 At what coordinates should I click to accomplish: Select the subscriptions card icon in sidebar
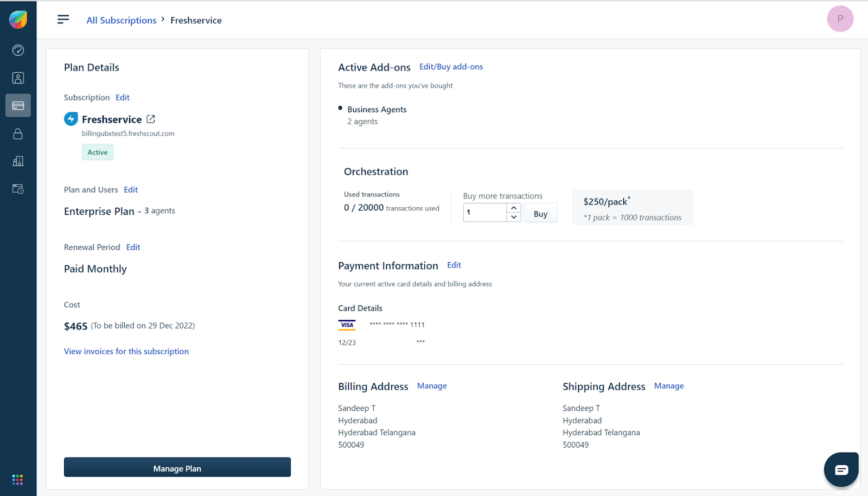coord(18,105)
